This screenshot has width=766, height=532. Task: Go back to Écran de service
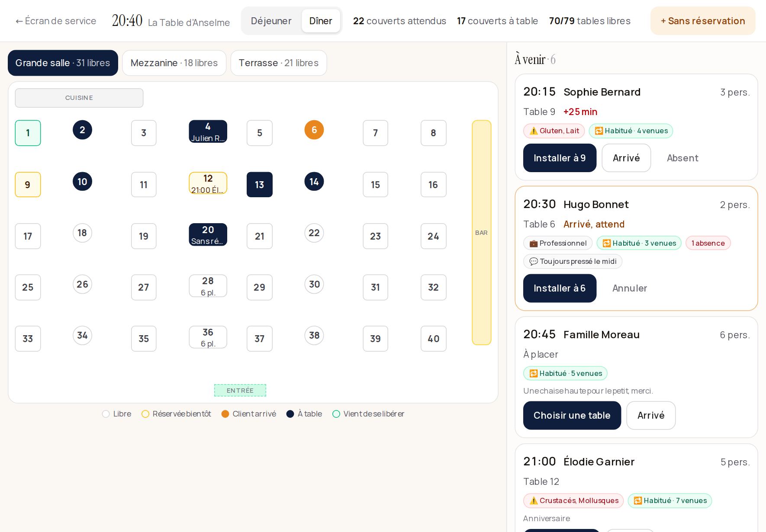56,21
